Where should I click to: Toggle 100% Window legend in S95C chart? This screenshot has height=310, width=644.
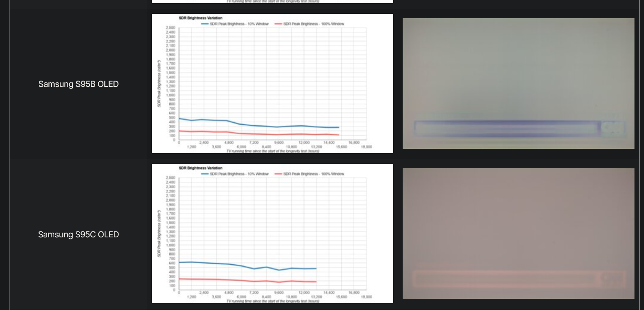tap(310, 174)
